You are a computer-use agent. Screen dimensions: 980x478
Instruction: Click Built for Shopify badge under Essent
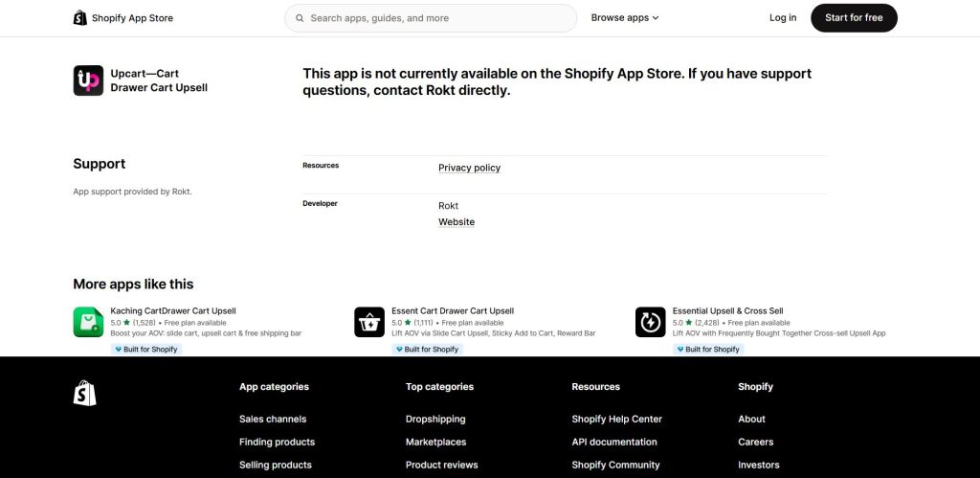tap(428, 349)
